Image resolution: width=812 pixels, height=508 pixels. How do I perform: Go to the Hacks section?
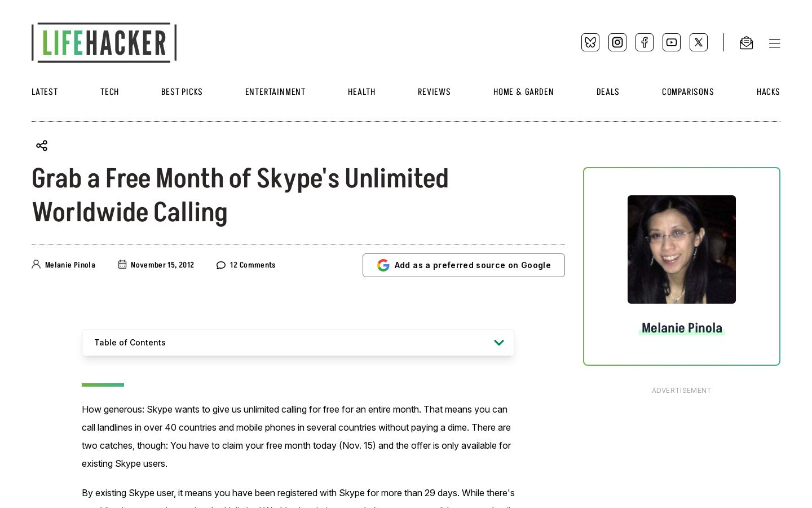click(768, 92)
